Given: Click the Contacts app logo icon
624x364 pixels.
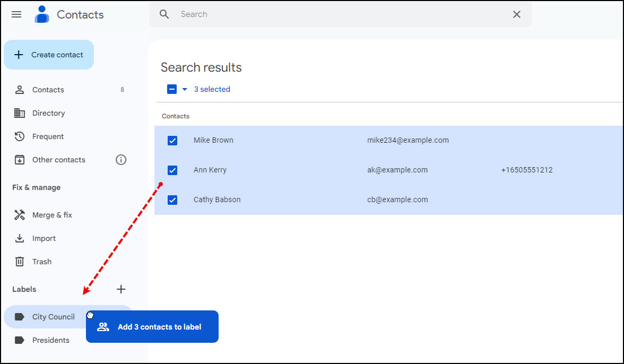Looking at the screenshot, I should [x=41, y=14].
